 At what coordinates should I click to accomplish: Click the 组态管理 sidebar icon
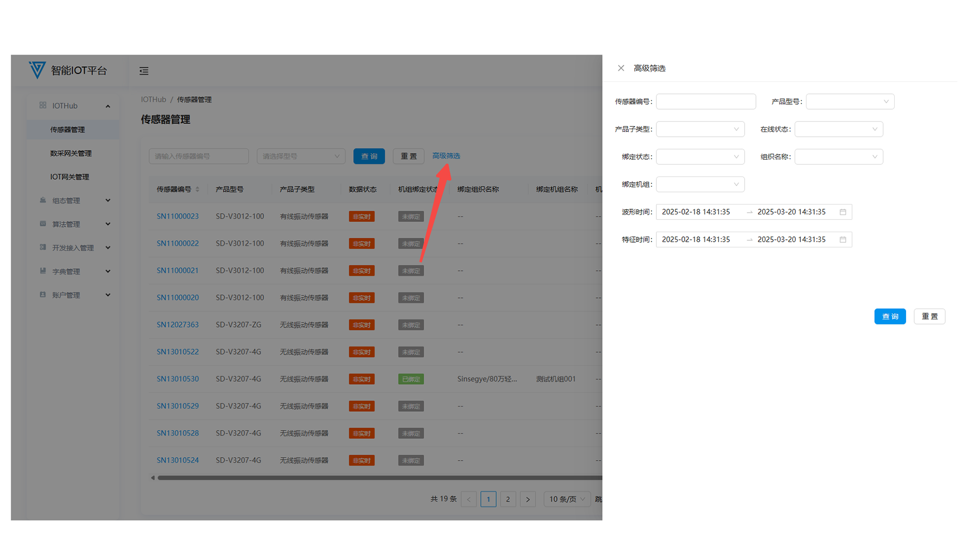tap(43, 200)
